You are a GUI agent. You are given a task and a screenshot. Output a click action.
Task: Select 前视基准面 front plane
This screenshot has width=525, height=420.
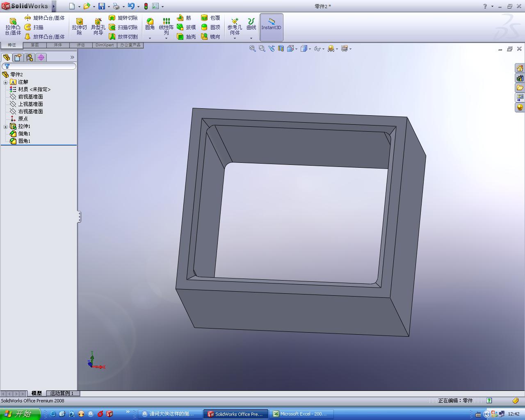click(27, 97)
